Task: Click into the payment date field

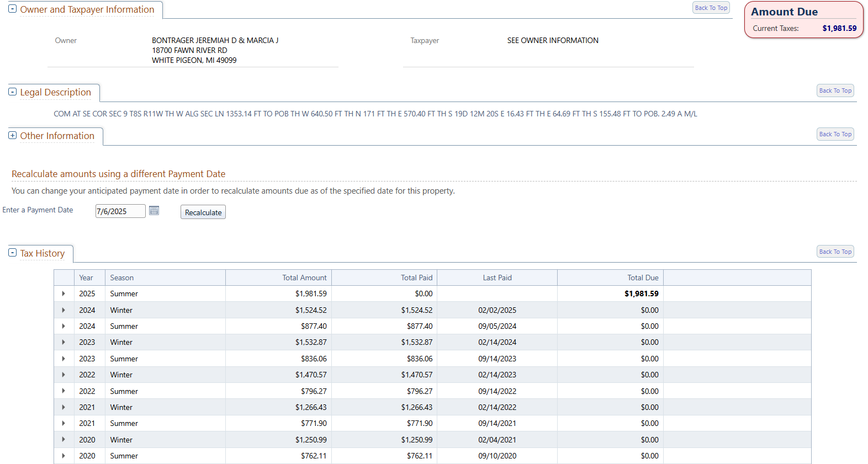Action: coord(120,211)
